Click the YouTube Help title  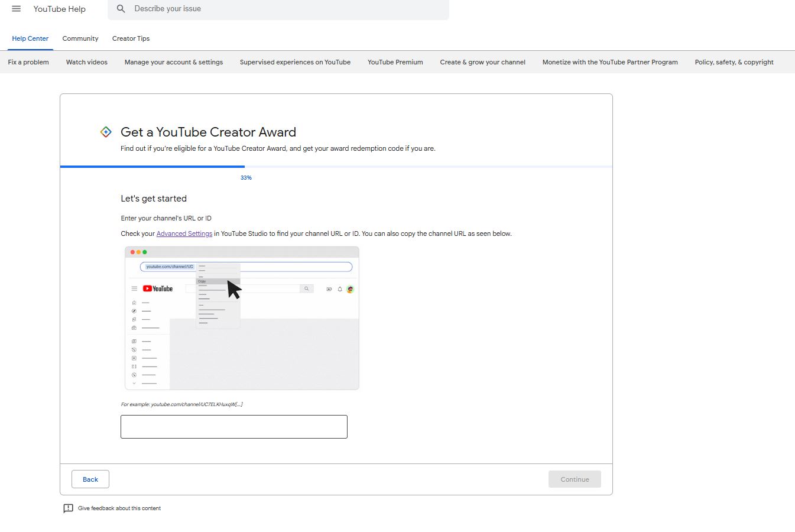59,9
